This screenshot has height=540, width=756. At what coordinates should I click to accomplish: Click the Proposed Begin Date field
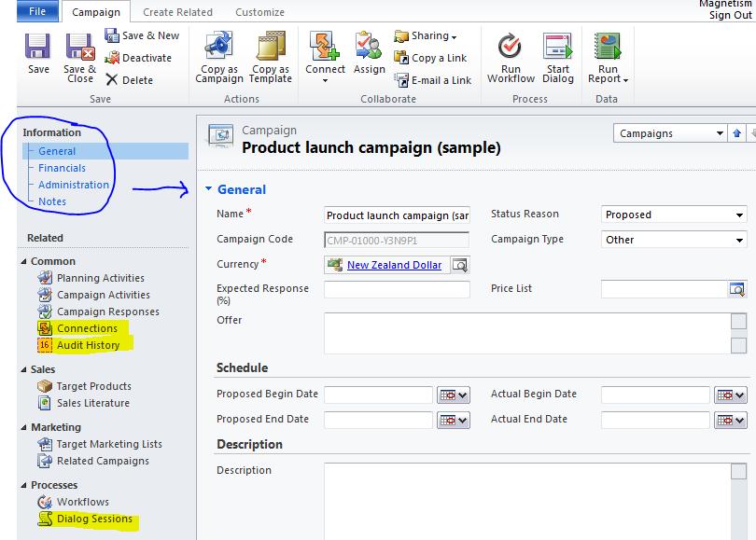coord(379,395)
